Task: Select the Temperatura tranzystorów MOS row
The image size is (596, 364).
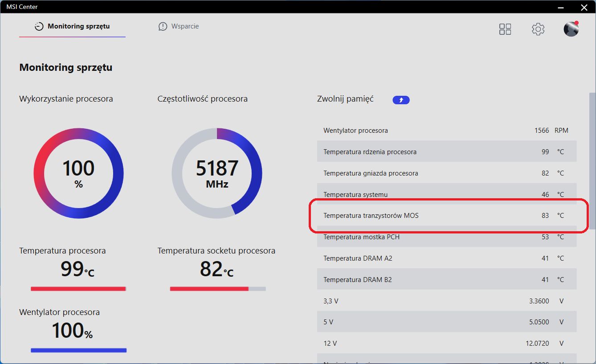Action: pyautogui.click(x=447, y=216)
